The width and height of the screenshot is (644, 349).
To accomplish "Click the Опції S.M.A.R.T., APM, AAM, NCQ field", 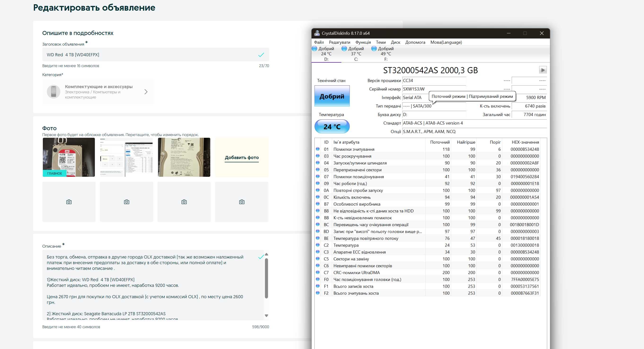I will coord(474,131).
